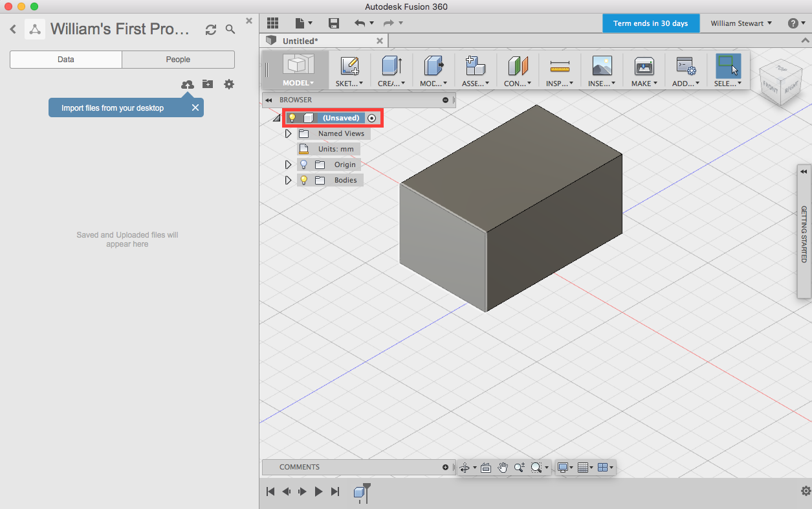Add a comment with plus button
The height and width of the screenshot is (509, 812).
tap(445, 467)
